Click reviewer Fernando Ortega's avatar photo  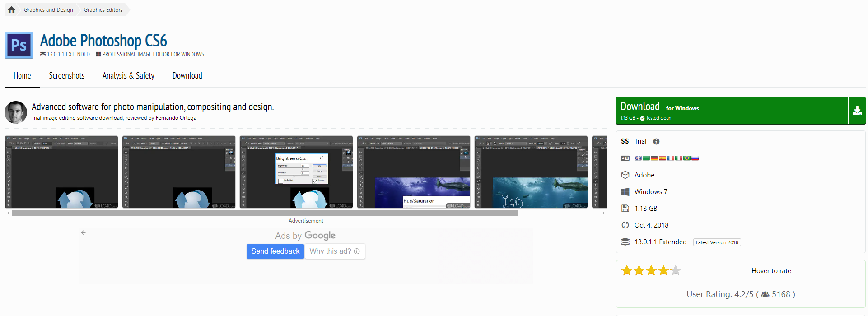(x=16, y=112)
